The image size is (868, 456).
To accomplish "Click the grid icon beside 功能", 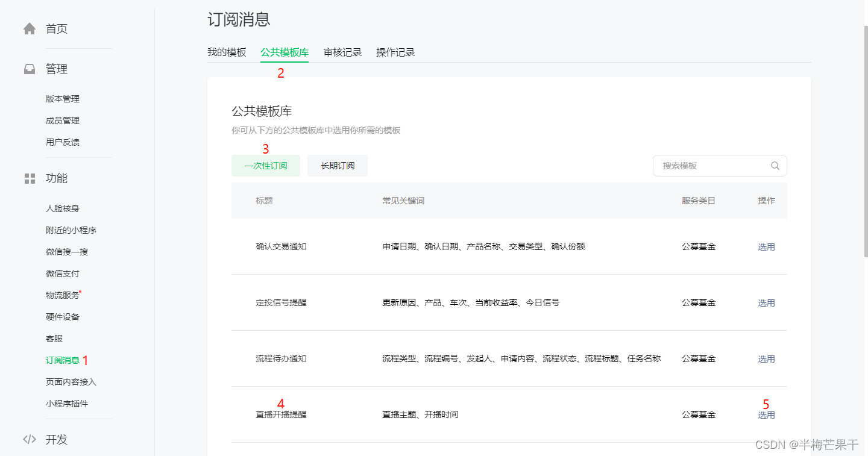I will (x=30, y=178).
